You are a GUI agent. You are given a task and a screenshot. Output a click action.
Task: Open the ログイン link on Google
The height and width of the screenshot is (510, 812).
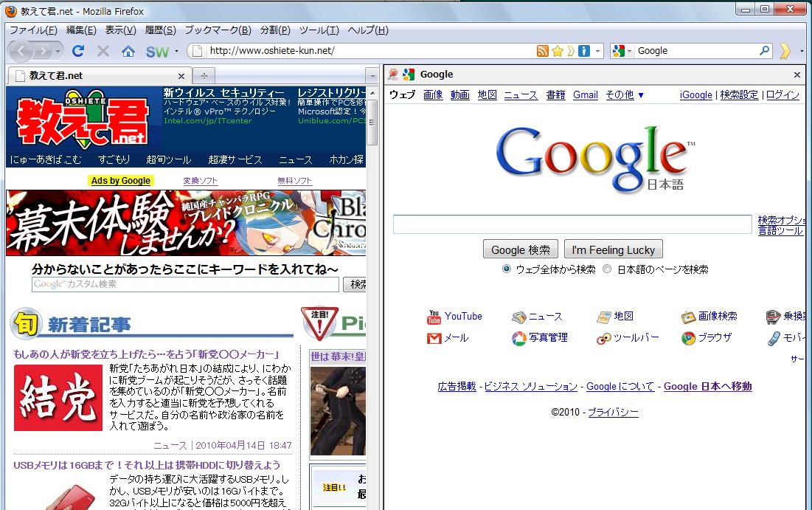pos(782,95)
